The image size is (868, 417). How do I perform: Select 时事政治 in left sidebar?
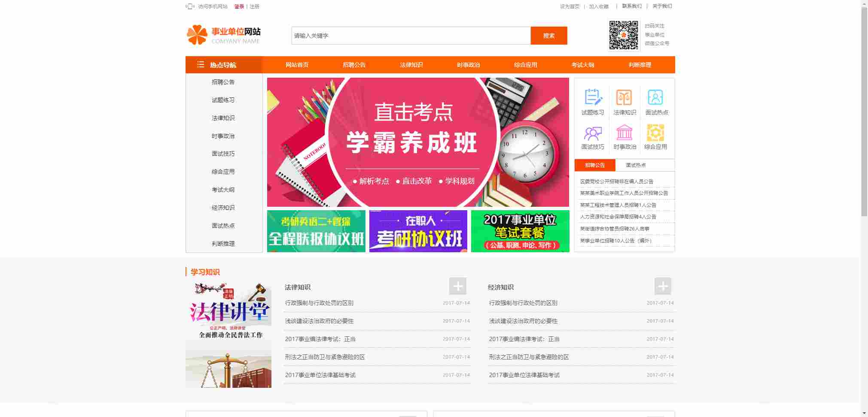[223, 136]
